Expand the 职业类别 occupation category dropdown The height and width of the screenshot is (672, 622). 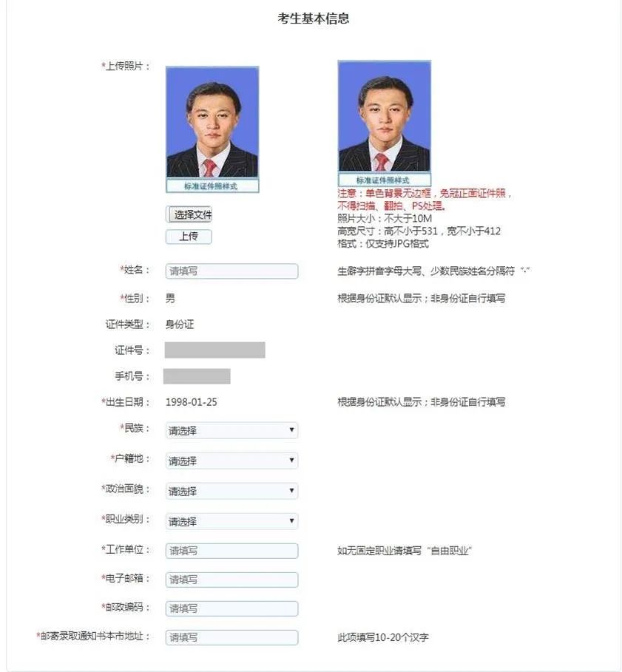pos(231,521)
